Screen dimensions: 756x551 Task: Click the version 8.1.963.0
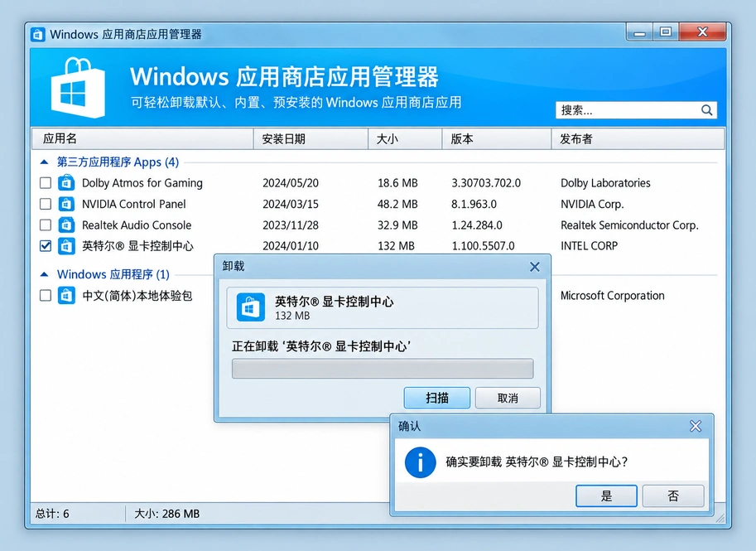pyautogui.click(x=474, y=204)
